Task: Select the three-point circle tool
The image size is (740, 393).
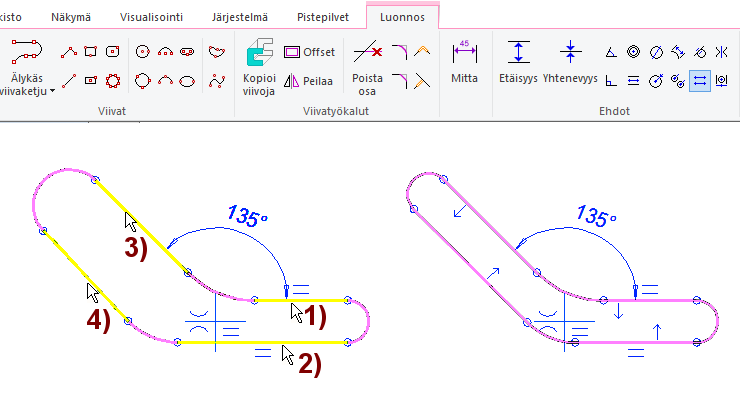Action: coord(143,81)
